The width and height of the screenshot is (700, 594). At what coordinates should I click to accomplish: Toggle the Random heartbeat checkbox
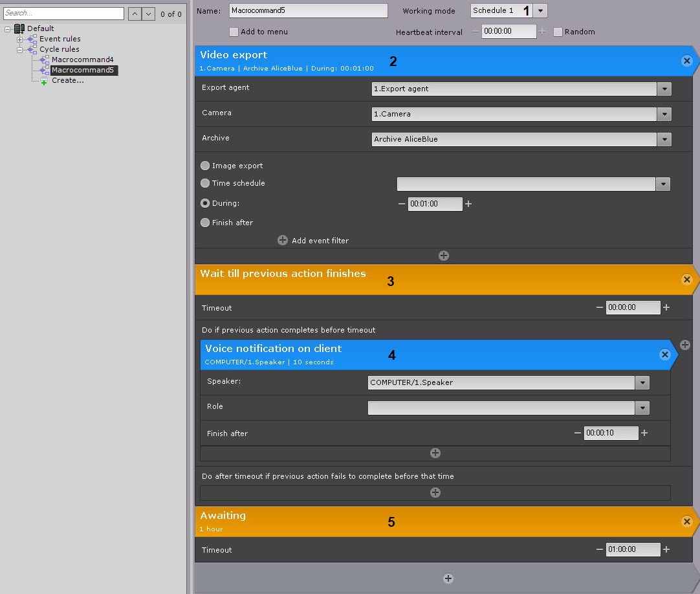coord(558,32)
